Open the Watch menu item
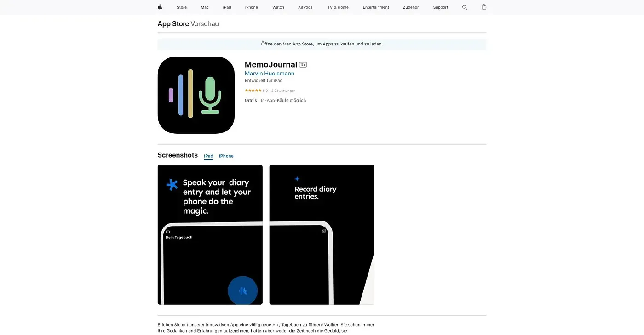 [278, 7]
